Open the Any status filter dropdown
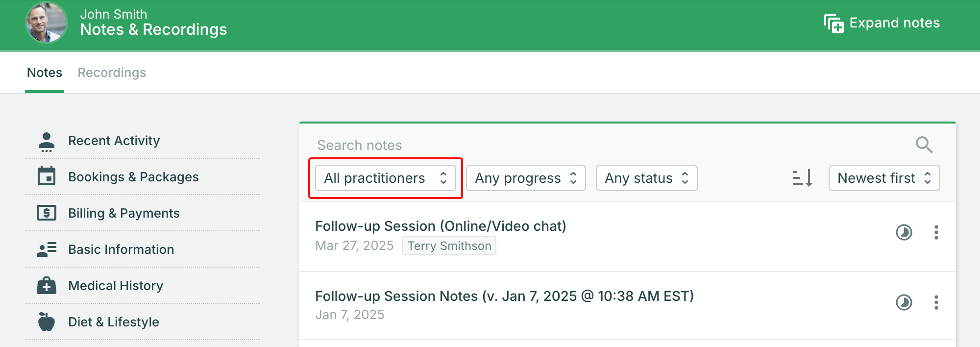The image size is (980, 347). (x=646, y=178)
